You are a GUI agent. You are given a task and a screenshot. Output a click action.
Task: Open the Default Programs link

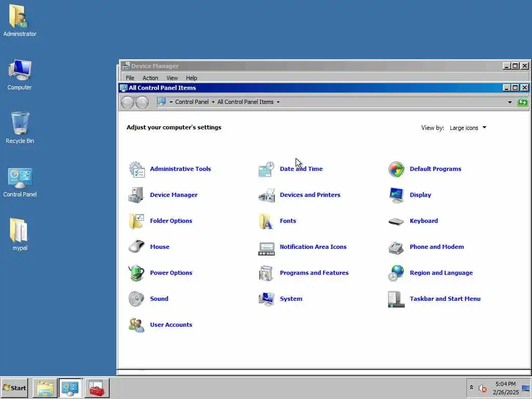click(x=436, y=169)
